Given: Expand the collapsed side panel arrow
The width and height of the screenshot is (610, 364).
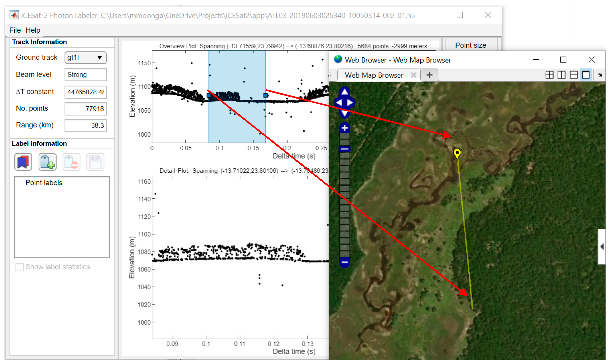Looking at the screenshot, I should point(602,246).
